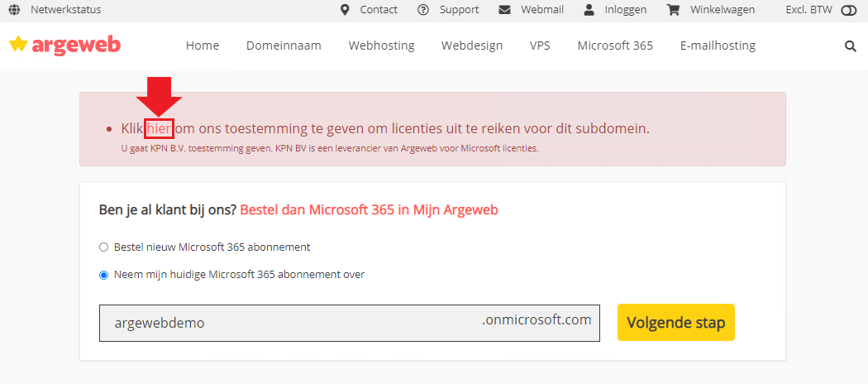Click the Argeweb star logo

pos(64,45)
